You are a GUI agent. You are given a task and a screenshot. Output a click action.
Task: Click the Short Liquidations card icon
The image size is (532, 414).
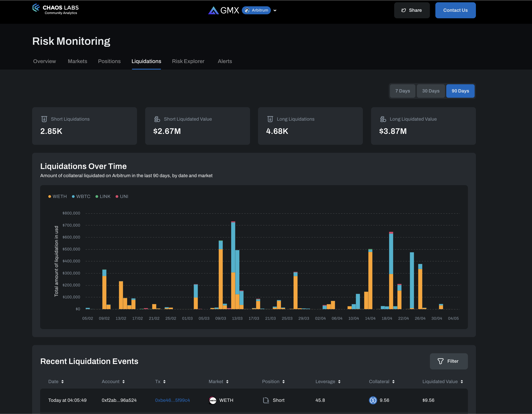click(x=44, y=119)
